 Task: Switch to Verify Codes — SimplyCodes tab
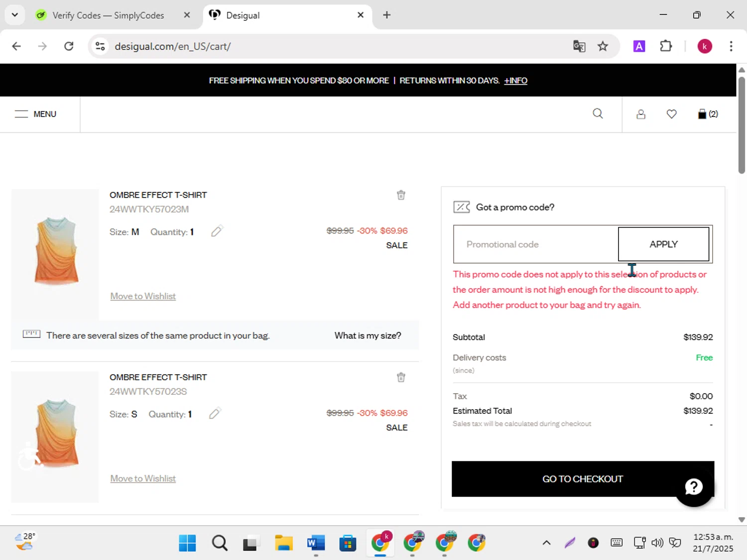click(108, 15)
